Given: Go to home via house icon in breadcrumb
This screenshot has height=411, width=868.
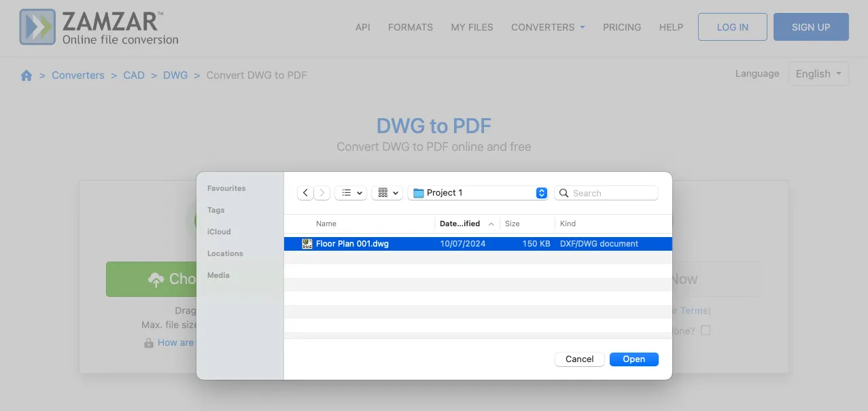Looking at the screenshot, I should click(x=27, y=75).
